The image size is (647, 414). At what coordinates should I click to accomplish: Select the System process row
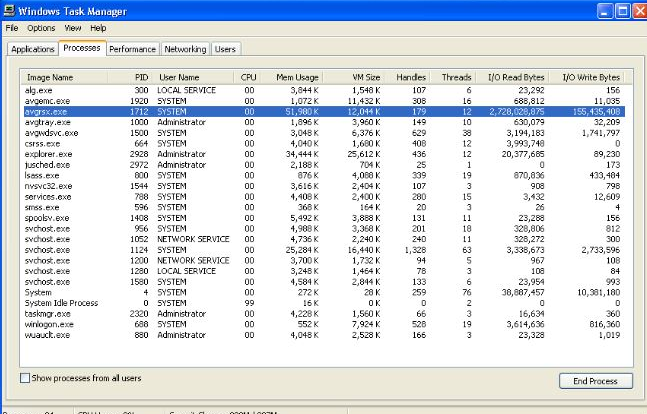324,293
